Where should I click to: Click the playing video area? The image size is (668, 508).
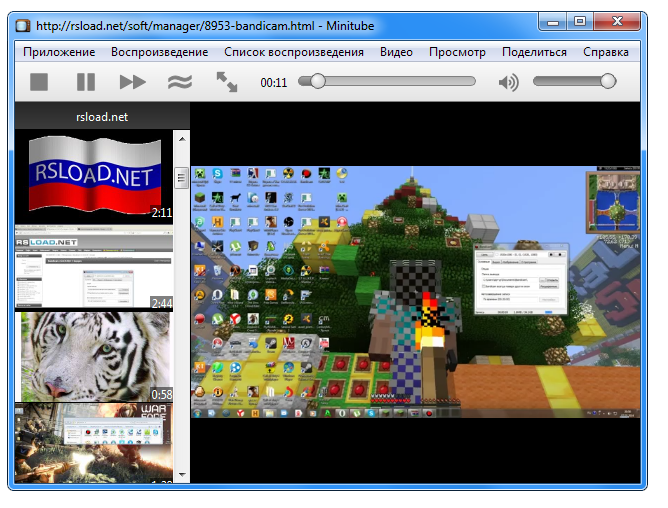click(x=415, y=292)
